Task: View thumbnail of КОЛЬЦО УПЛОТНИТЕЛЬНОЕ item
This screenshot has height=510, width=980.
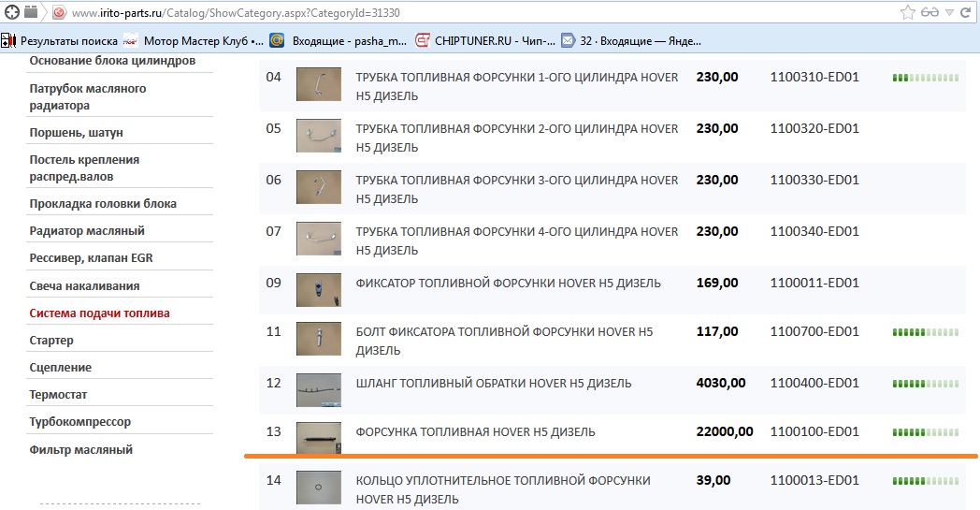Action: [x=319, y=488]
